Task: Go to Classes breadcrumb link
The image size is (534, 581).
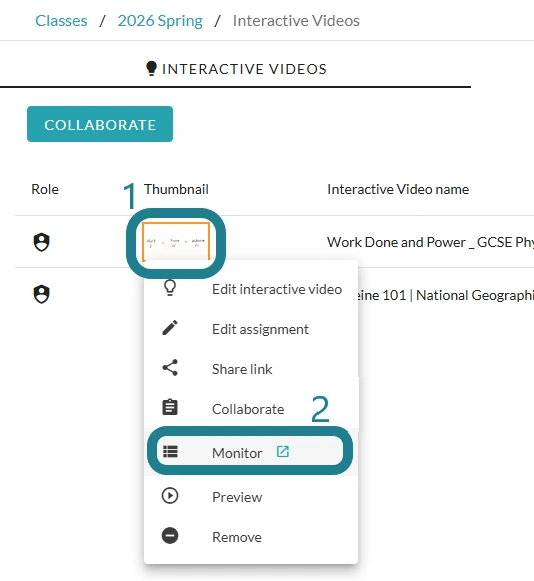Action: (x=61, y=21)
